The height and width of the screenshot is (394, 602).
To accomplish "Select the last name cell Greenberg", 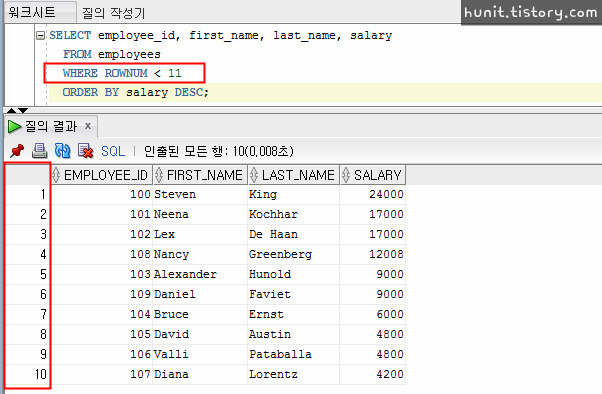I will pos(294,254).
